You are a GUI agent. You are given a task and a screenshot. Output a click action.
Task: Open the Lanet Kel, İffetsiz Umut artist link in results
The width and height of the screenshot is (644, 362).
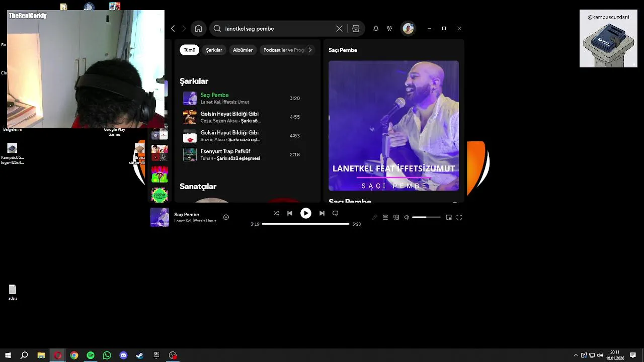pyautogui.click(x=225, y=102)
